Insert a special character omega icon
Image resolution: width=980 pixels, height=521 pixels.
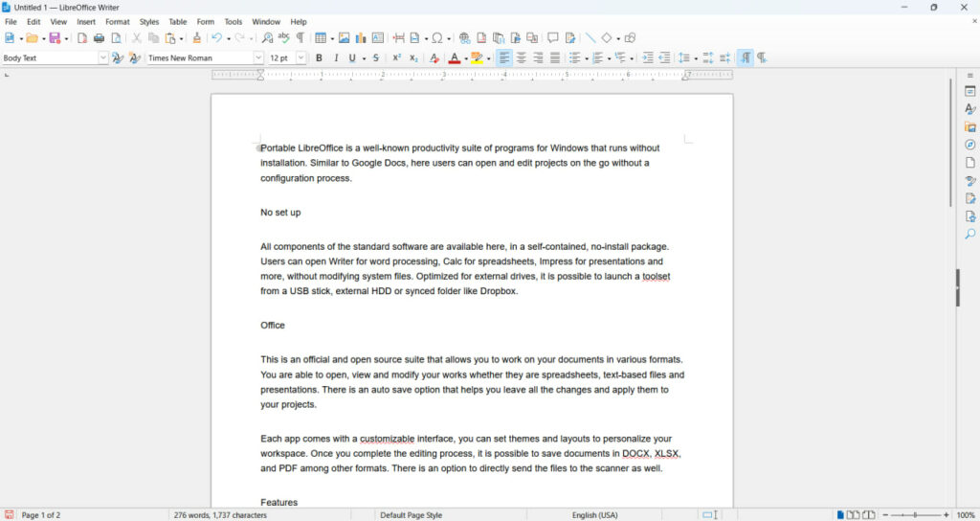[x=436, y=38]
